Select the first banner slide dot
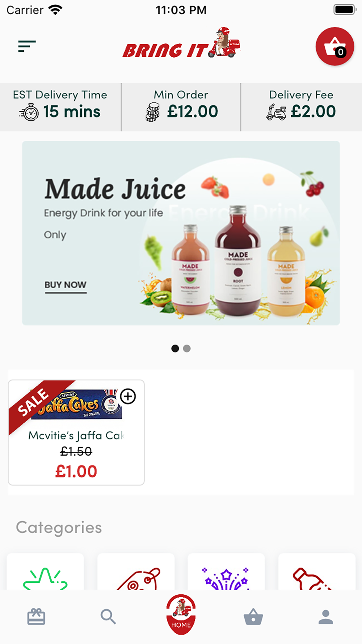 (175, 348)
